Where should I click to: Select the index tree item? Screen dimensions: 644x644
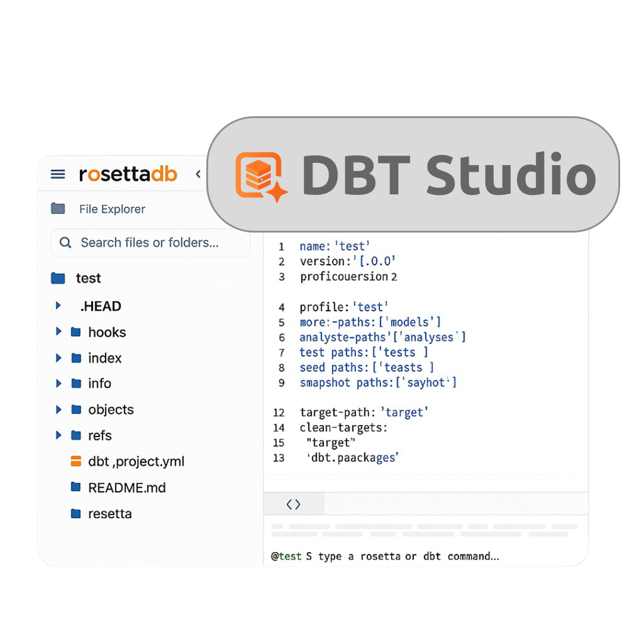[x=105, y=358]
